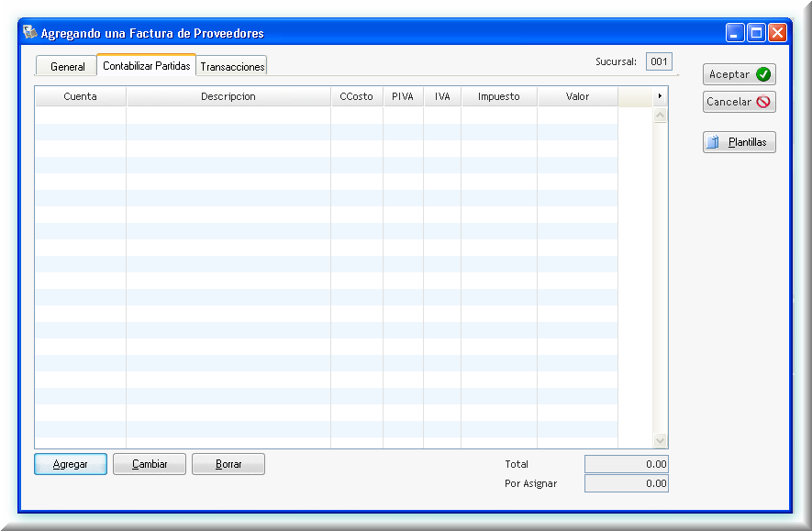Minimize the Factura de Proveedores window
Viewport: 812px width, 531px height.
tap(734, 33)
